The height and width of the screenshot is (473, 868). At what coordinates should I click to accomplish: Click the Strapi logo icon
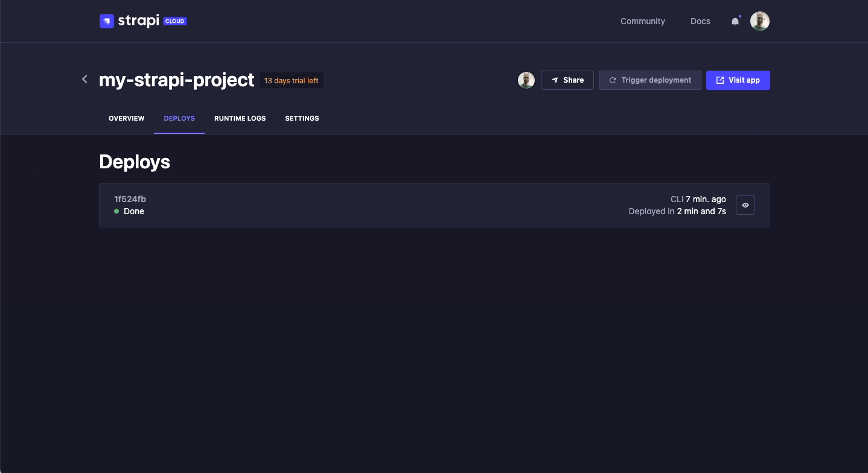(107, 21)
